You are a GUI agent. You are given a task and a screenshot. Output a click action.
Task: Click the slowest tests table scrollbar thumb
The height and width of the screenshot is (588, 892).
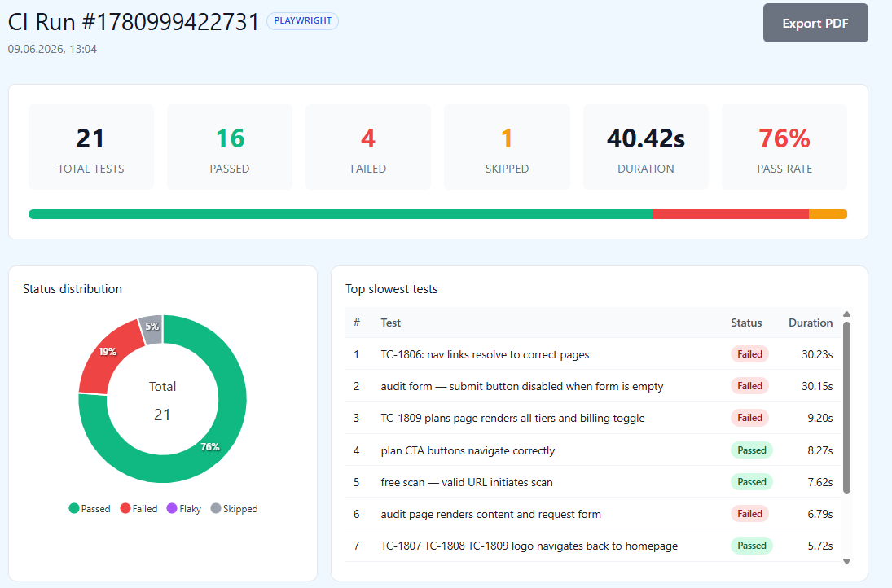click(x=846, y=407)
